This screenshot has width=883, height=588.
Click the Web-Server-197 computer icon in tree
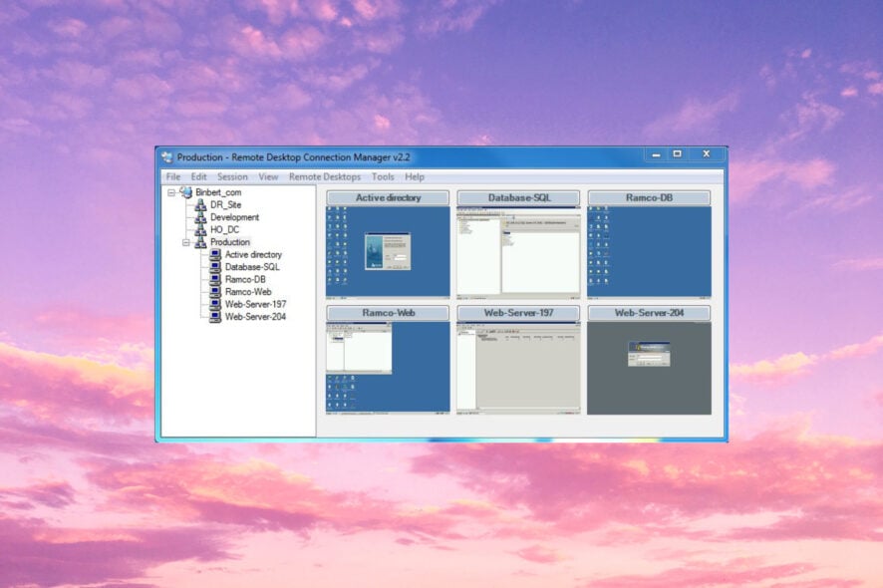pyautogui.click(x=215, y=304)
